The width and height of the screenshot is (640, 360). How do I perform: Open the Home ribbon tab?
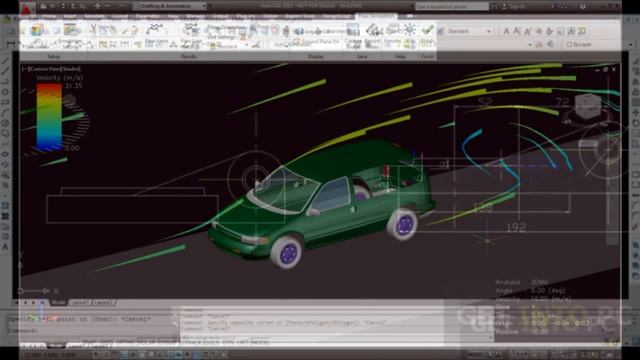point(49,17)
